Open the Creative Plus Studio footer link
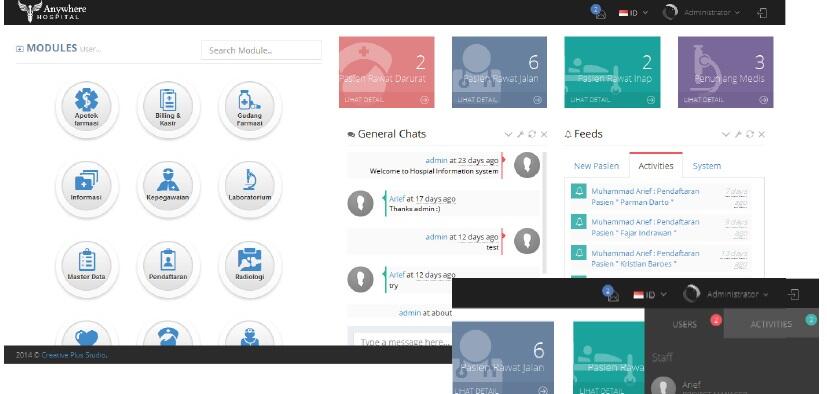Image resolution: width=827 pixels, height=394 pixels. (74, 355)
